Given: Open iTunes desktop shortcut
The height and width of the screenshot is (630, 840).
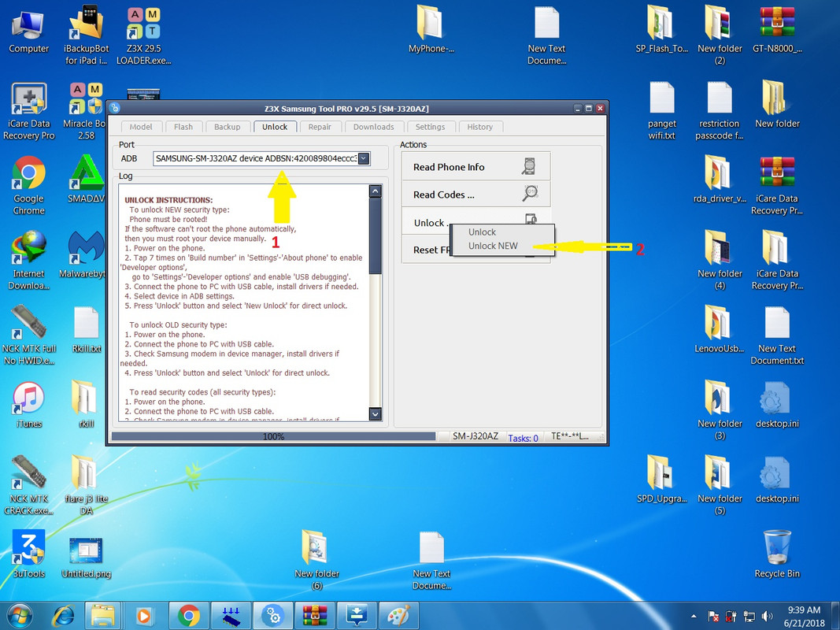Looking at the screenshot, I should (28, 405).
